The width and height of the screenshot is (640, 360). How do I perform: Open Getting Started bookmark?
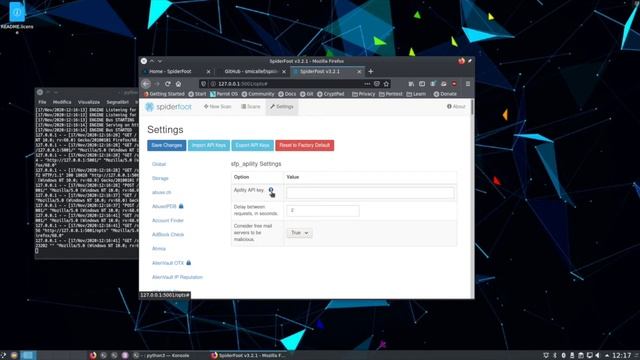pos(164,94)
